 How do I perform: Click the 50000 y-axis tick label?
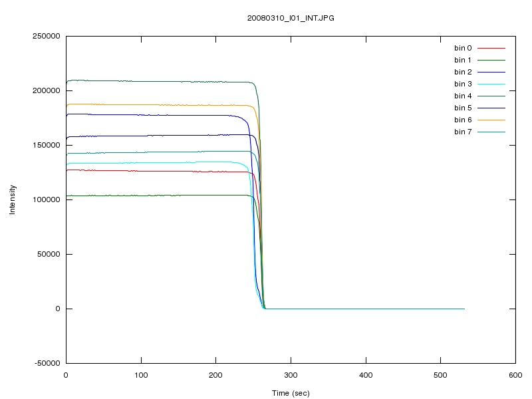click(x=49, y=254)
